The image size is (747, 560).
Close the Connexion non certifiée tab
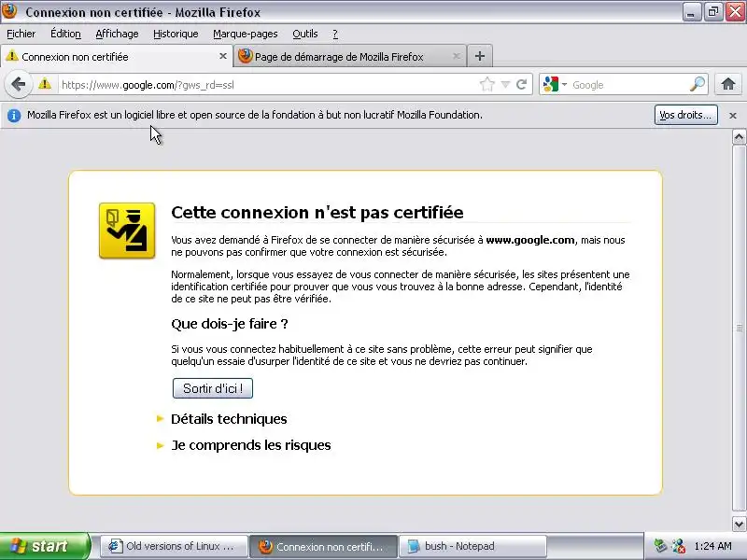coord(222,56)
